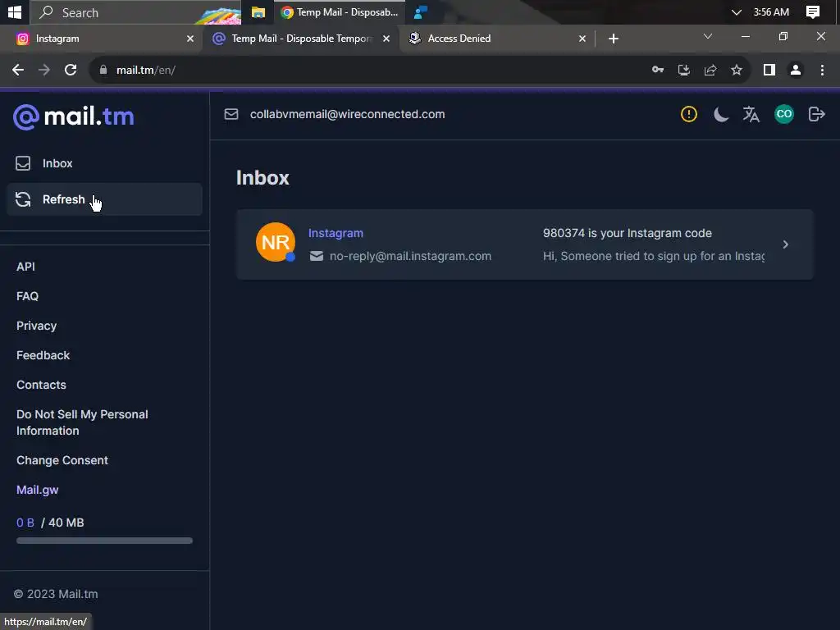This screenshot has width=840, height=630.
Task: Click the email preview text 'Hi, Someone tried to sign up'
Action: coord(653,256)
